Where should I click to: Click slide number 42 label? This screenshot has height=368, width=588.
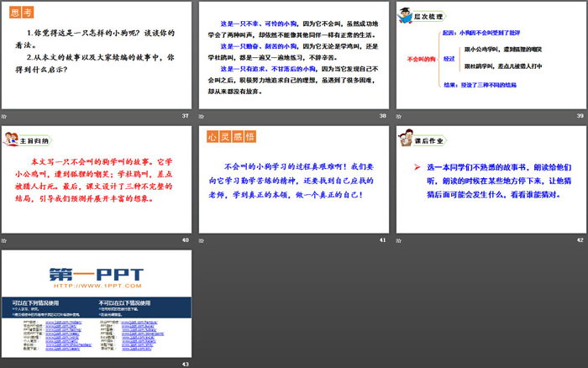(x=580, y=239)
